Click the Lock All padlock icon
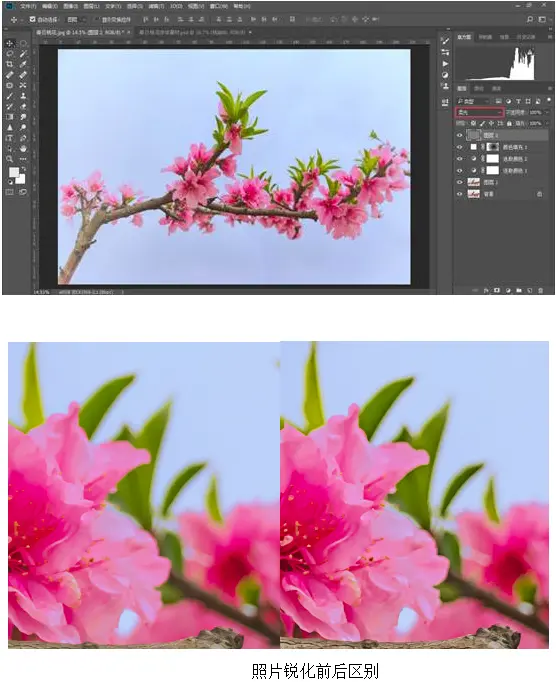 click(509, 124)
